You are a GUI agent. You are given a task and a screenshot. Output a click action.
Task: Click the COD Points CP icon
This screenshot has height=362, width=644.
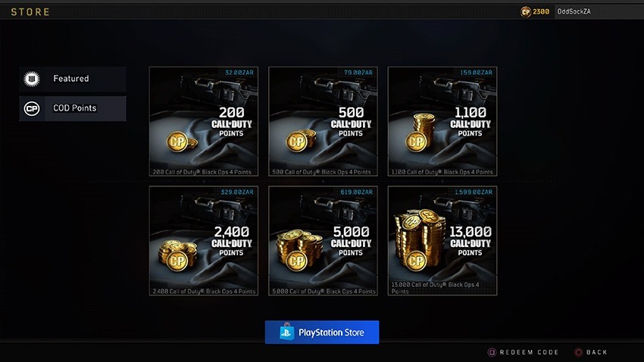[x=32, y=108]
